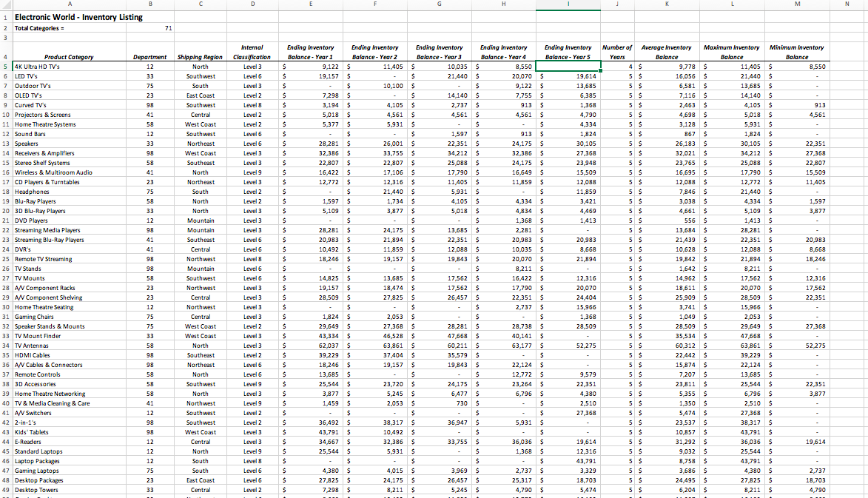Click the 35,534 average balance for TV Mount Finder

(667, 336)
